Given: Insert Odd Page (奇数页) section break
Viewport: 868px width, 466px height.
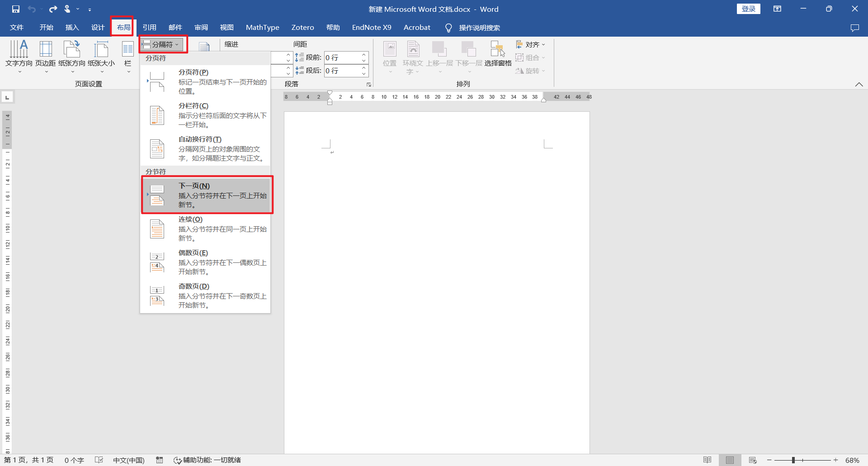Looking at the screenshot, I should pos(206,296).
